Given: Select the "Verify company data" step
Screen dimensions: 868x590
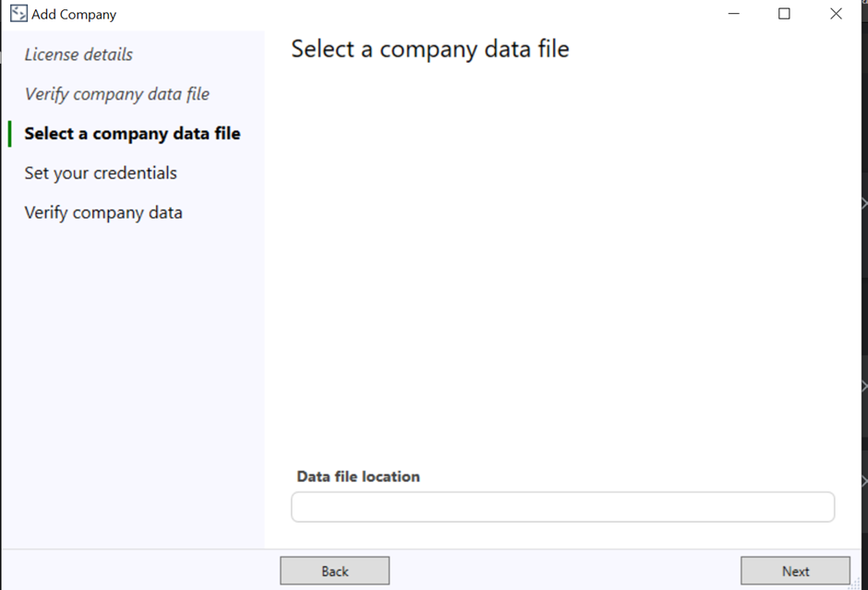Looking at the screenshot, I should (x=102, y=211).
